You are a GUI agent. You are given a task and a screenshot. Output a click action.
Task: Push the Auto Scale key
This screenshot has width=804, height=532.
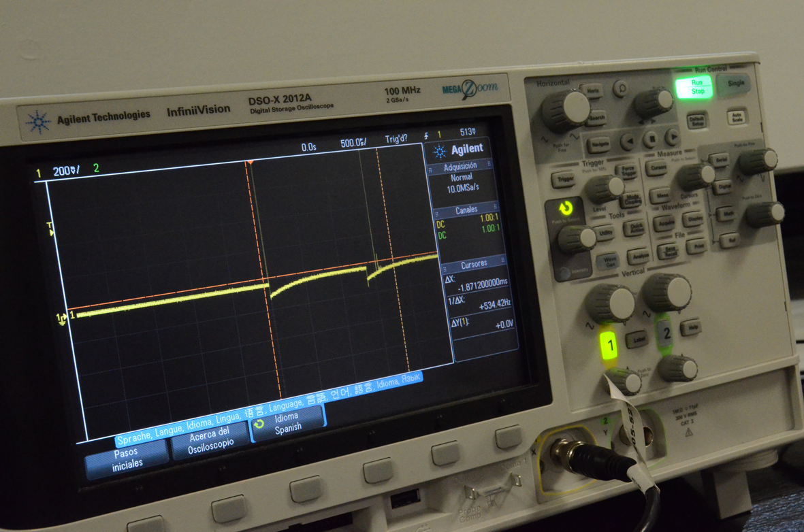click(737, 118)
